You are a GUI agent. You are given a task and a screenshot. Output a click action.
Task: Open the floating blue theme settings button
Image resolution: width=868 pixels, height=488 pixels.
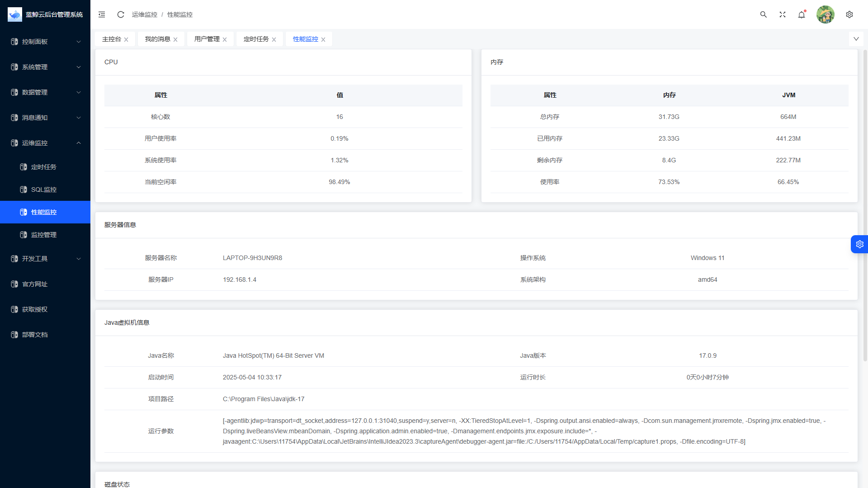859,244
